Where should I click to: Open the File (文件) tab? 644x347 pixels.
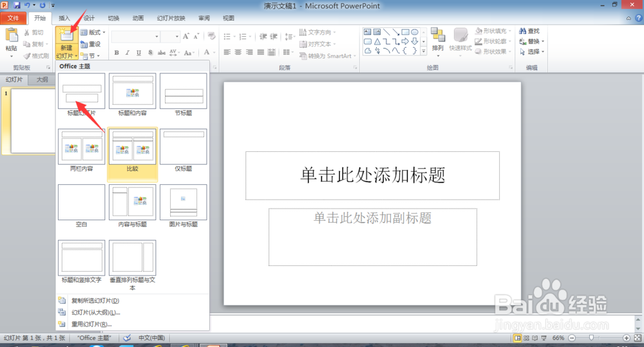(x=13, y=18)
